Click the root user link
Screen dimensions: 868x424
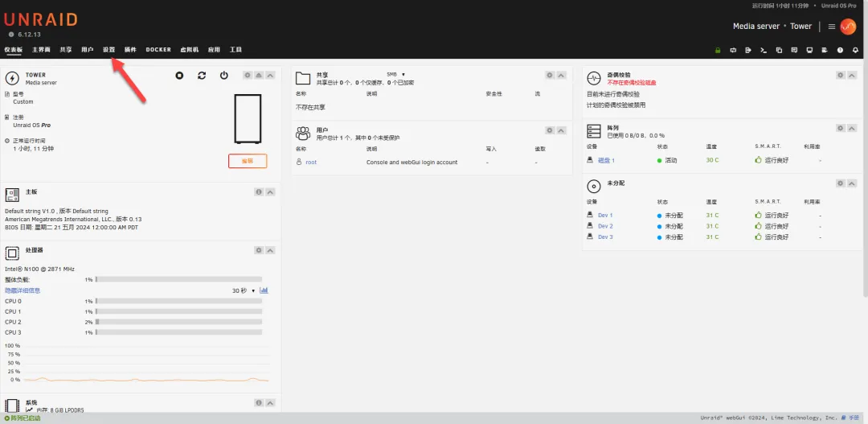coord(311,163)
